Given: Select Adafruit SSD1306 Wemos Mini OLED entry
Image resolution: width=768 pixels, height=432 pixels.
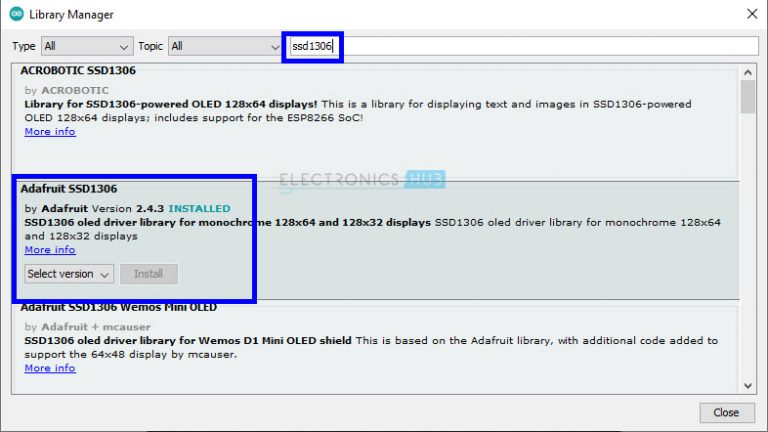Looking at the screenshot, I should click(118, 307).
